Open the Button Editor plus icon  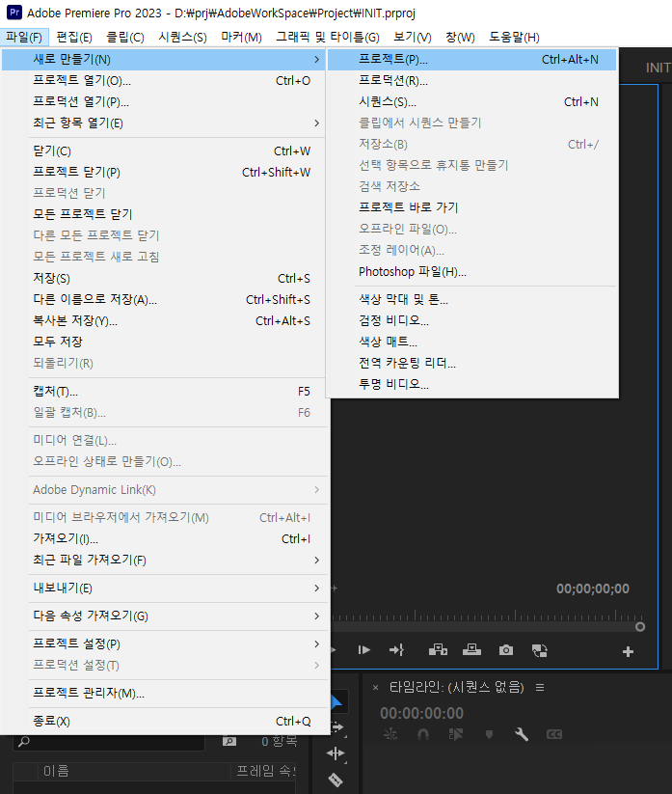coord(628,652)
